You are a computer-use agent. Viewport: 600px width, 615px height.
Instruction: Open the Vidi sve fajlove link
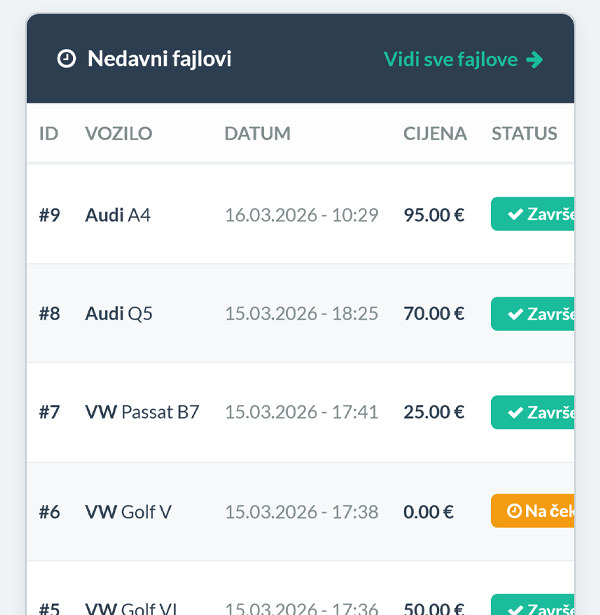451,59
